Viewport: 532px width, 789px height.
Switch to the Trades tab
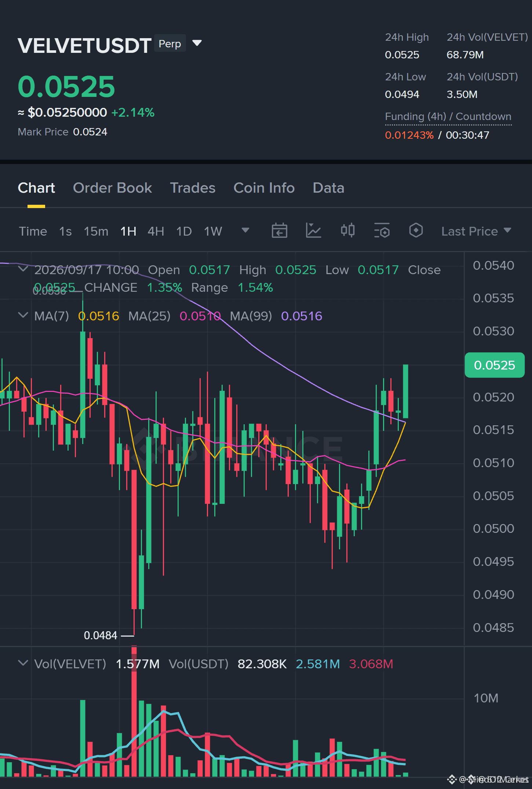[193, 188]
